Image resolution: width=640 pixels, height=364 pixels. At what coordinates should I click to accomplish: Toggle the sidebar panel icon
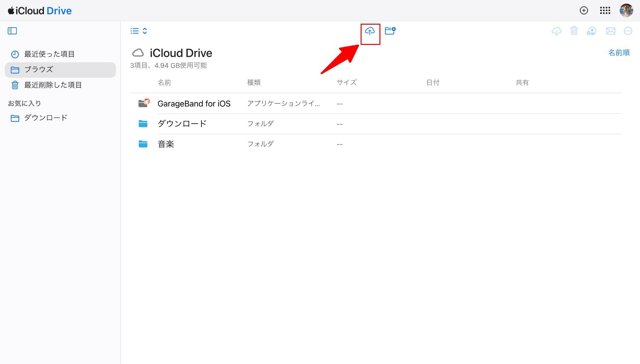[12, 31]
